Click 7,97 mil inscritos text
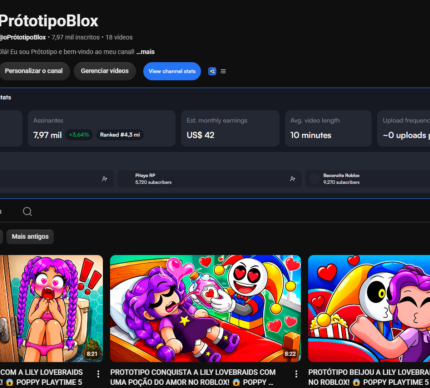430x388 pixels. (75, 37)
